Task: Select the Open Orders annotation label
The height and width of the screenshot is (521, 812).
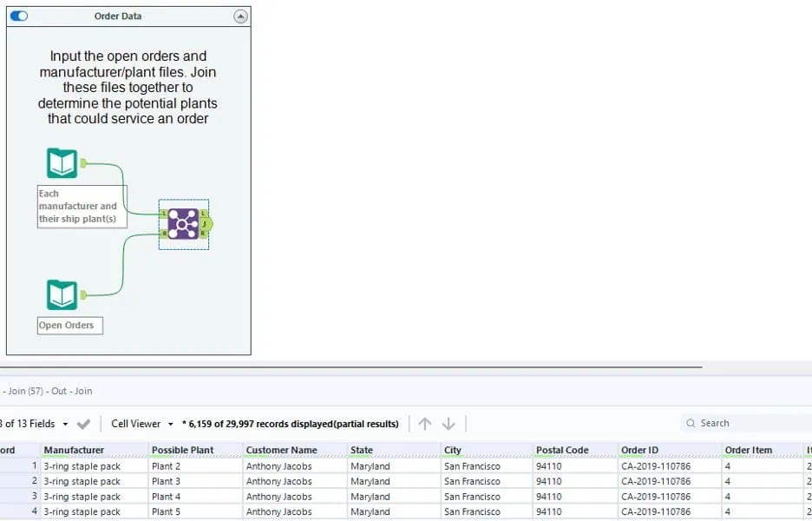Action: pyautogui.click(x=69, y=326)
